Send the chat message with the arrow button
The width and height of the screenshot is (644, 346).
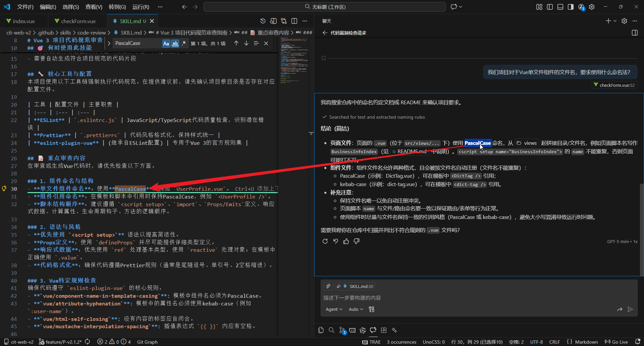coord(630,309)
